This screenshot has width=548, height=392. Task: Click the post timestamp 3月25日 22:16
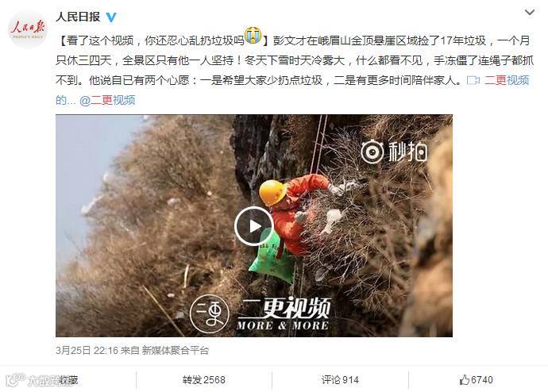tap(87, 350)
